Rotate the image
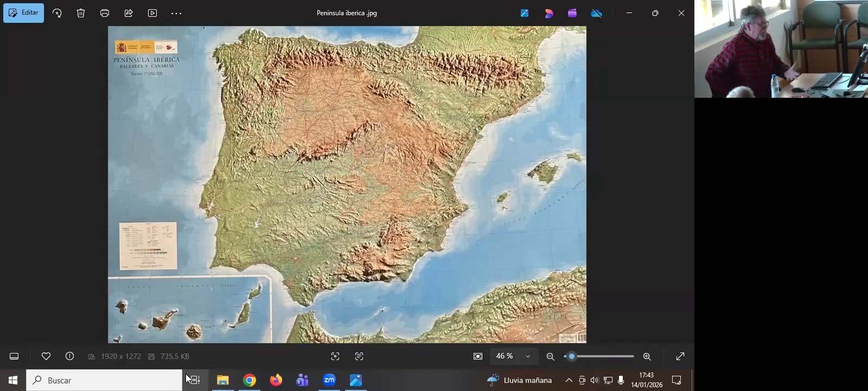The width and height of the screenshot is (868, 391). [x=57, y=13]
